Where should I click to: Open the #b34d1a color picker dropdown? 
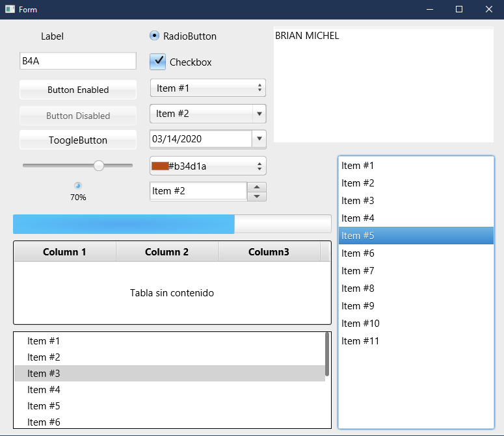(x=208, y=166)
